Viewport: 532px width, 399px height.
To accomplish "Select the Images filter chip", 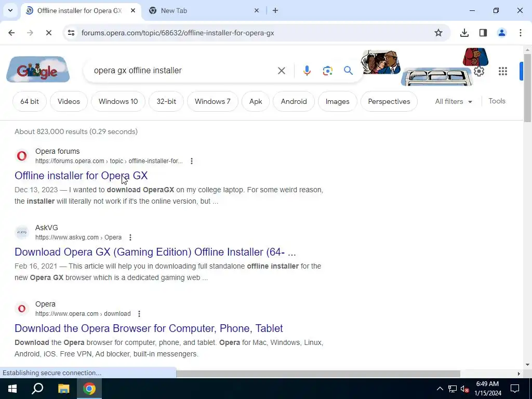I will (337, 101).
